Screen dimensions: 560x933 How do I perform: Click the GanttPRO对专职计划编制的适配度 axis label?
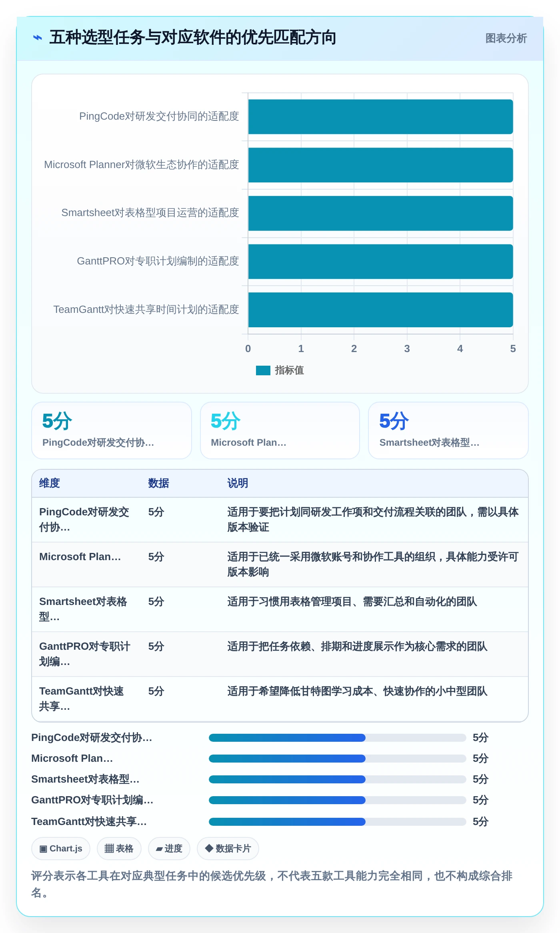158,261
